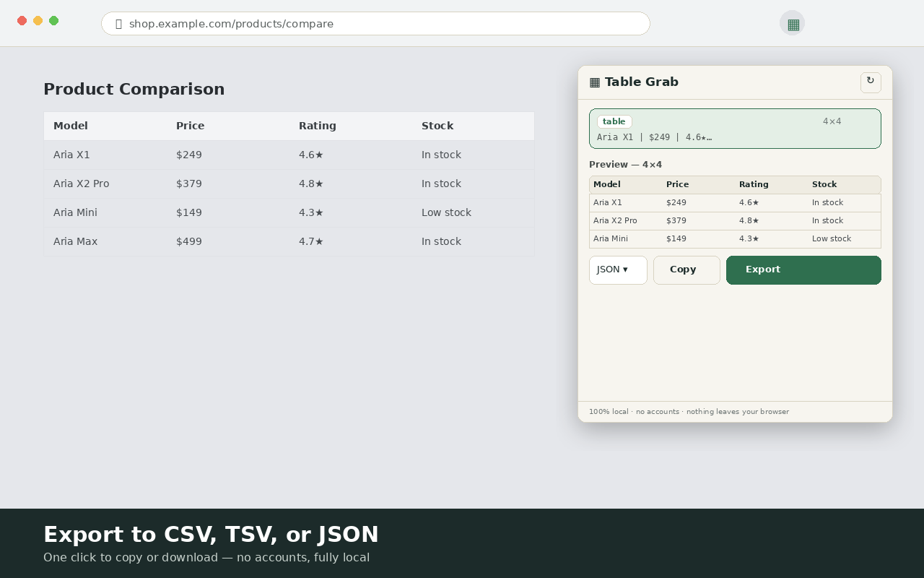Click '4.7★' rating in the webpage table
This screenshot has height=578, width=924.
311,241
